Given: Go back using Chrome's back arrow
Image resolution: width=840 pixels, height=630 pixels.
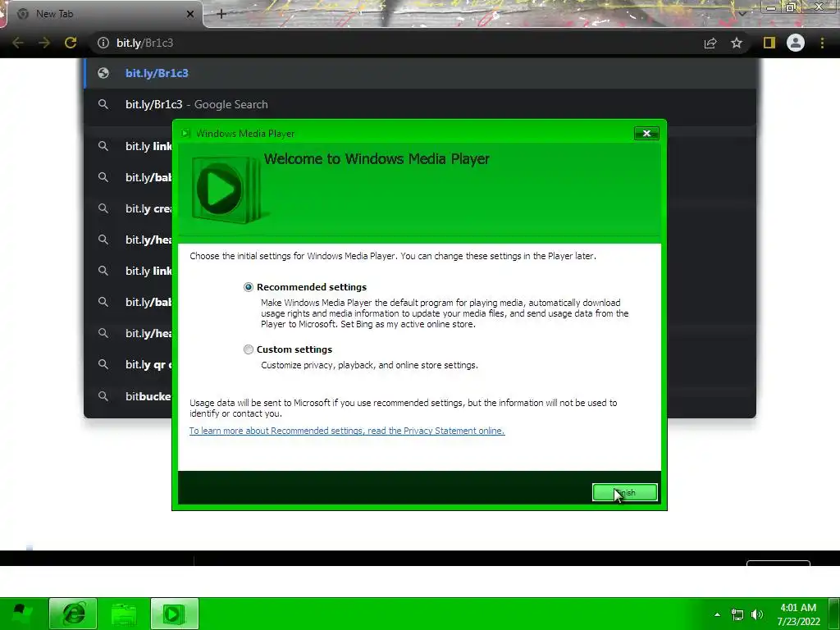Looking at the screenshot, I should pyautogui.click(x=18, y=43).
